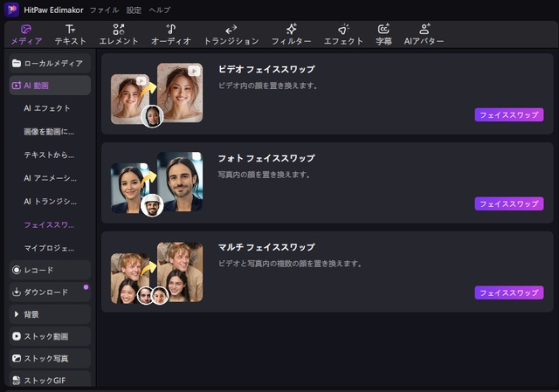Click the マルチ フェイススワップ title
This screenshot has width=559, height=392.
(x=266, y=247)
